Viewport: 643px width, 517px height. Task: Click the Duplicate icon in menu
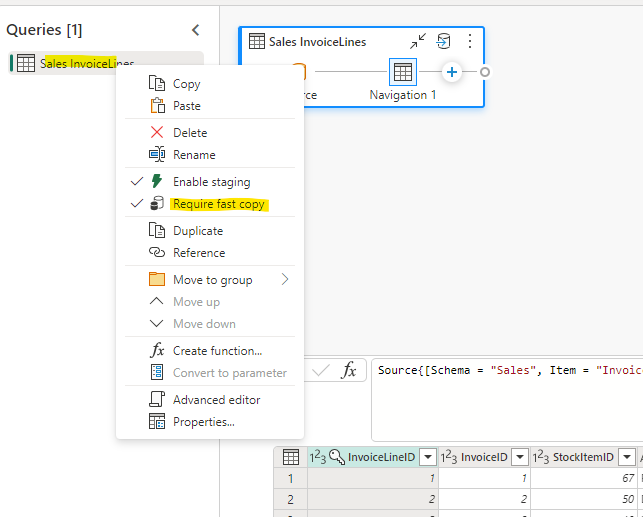point(157,230)
